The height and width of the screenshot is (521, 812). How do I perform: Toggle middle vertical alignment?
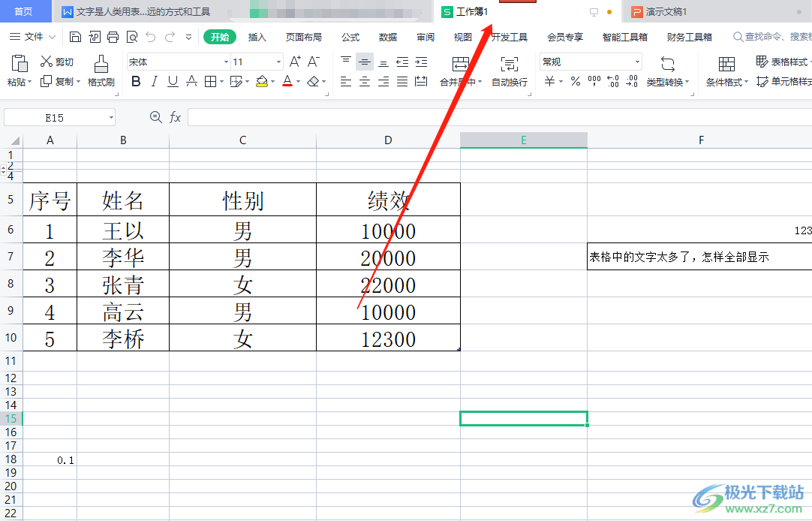tap(365, 62)
